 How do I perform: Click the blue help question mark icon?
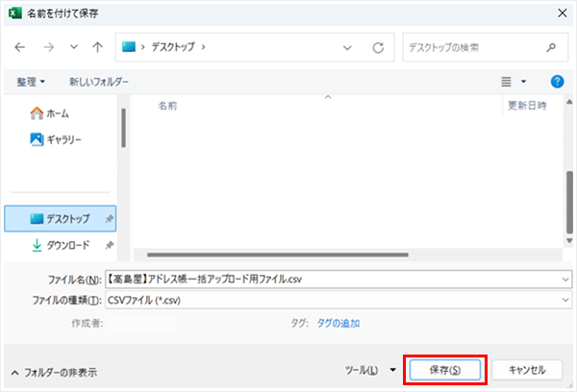pyautogui.click(x=556, y=82)
